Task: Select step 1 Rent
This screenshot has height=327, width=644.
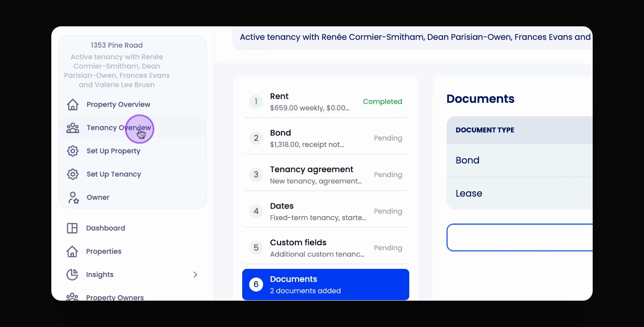Action: coord(326,102)
